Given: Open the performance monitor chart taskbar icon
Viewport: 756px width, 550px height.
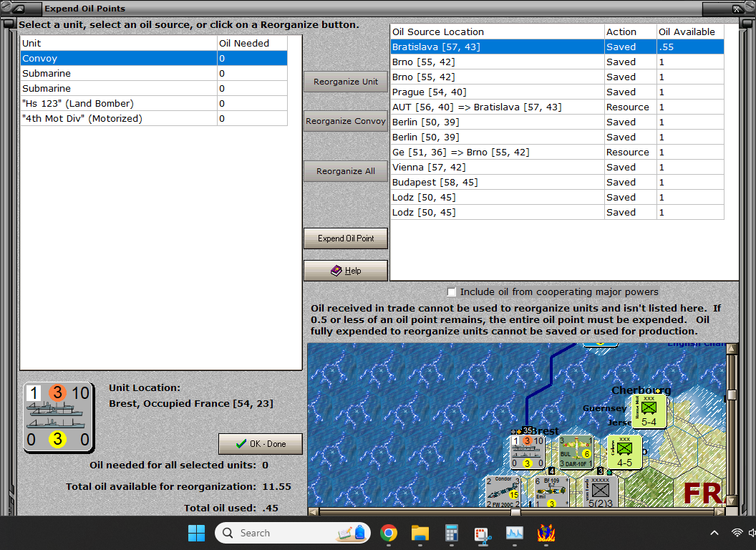Looking at the screenshot, I should click(515, 533).
